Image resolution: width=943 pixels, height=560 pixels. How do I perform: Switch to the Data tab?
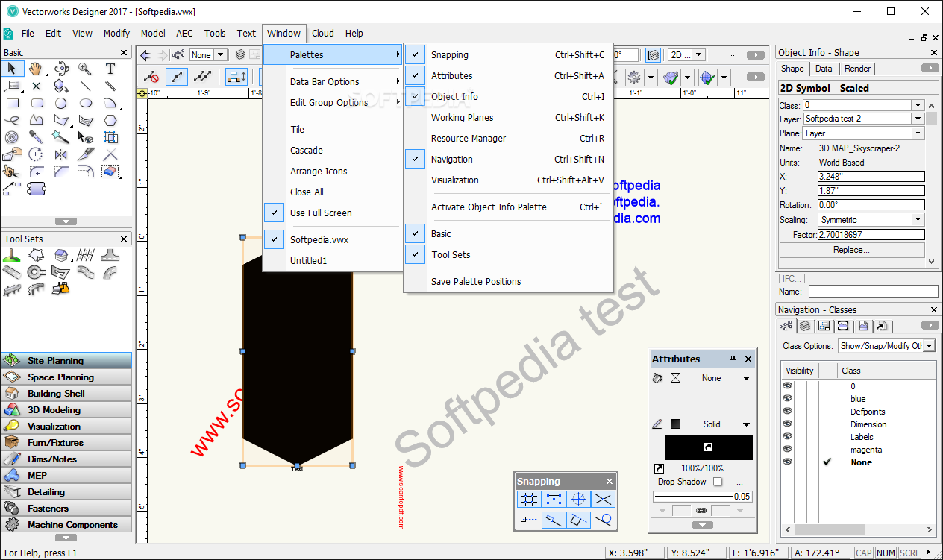pos(824,69)
